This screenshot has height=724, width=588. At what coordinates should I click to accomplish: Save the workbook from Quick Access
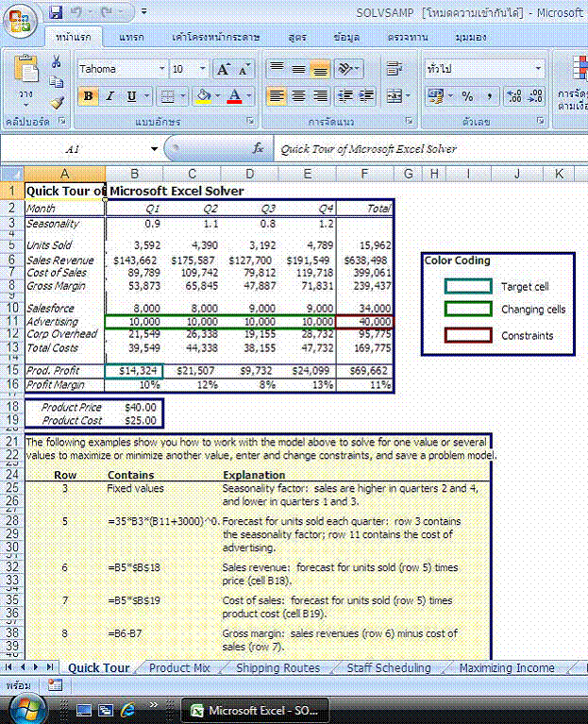(56, 12)
